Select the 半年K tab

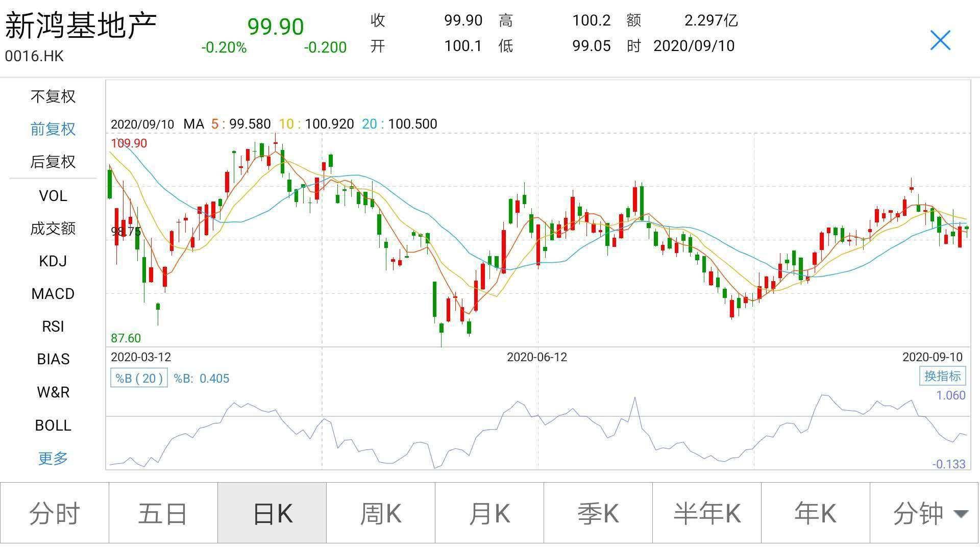pyautogui.click(x=707, y=513)
